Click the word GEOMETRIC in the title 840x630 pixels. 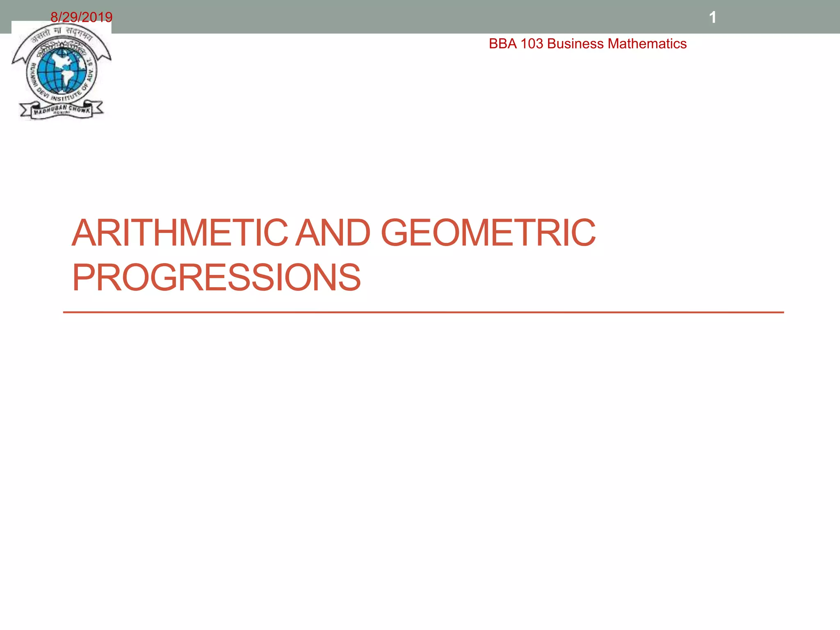coord(488,233)
